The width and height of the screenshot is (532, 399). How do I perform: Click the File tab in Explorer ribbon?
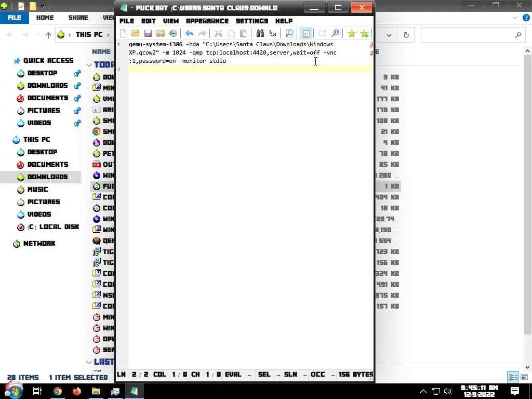[x=14, y=18]
